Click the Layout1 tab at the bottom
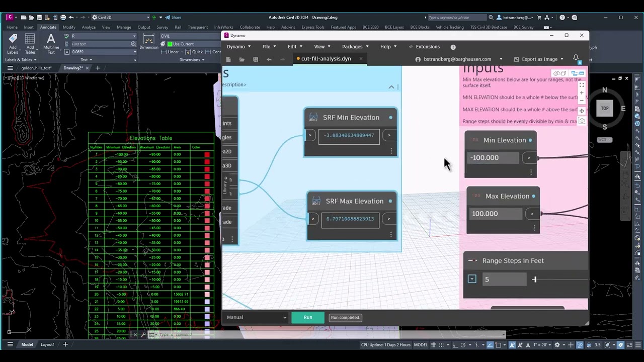Image resolution: width=644 pixels, height=362 pixels. click(x=47, y=344)
